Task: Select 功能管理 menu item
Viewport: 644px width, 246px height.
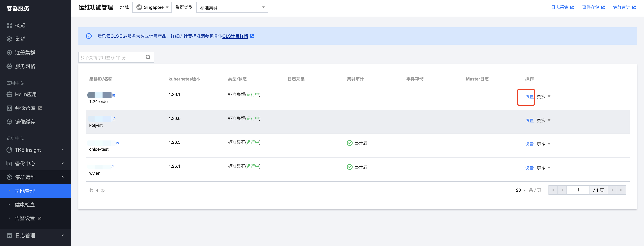Action: click(25, 191)
